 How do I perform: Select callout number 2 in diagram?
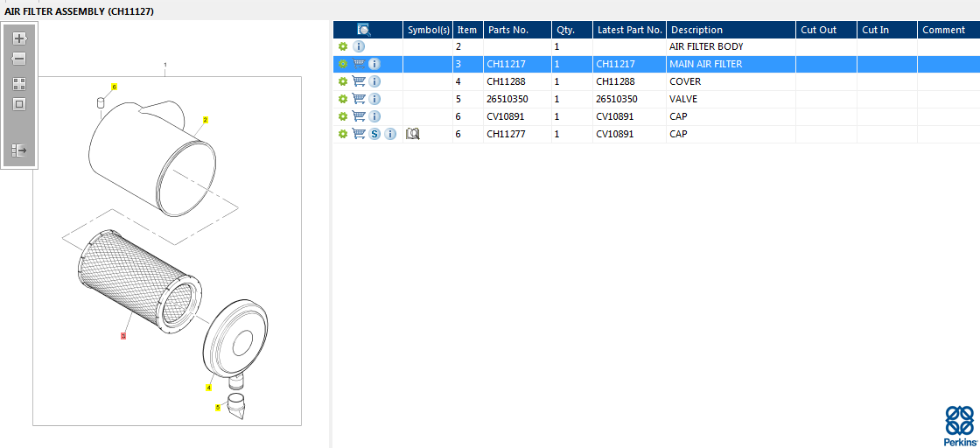click(206, 120)
